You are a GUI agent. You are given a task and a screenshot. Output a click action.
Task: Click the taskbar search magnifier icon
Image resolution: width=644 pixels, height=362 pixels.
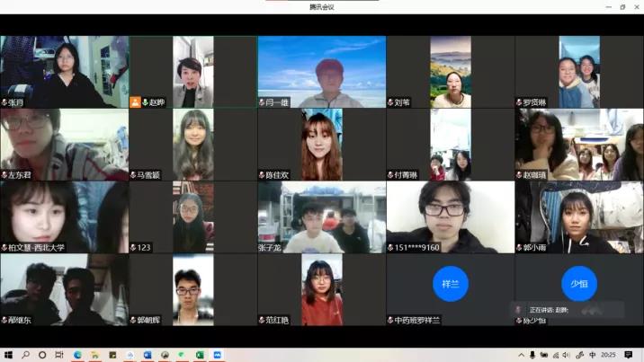pyautogui.click(x=26, y=355)
